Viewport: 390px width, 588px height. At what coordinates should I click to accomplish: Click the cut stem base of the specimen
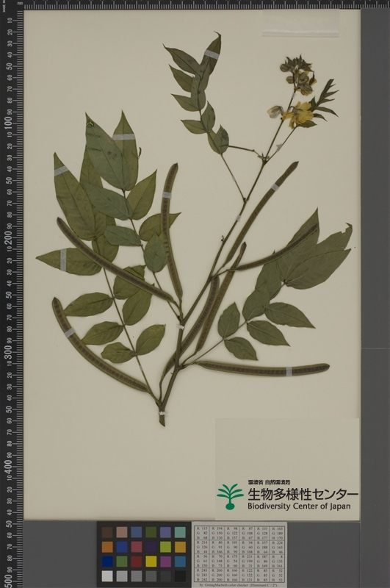pos(162,419)
